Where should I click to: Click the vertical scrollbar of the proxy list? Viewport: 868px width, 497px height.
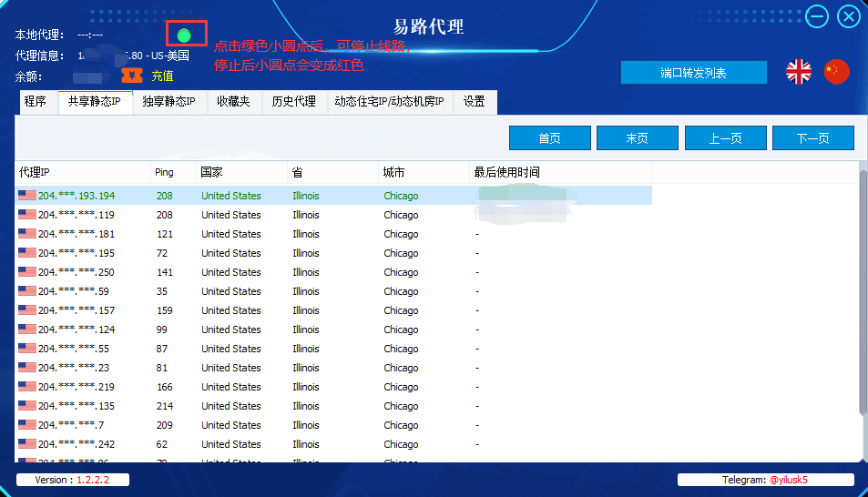point(863,291)
